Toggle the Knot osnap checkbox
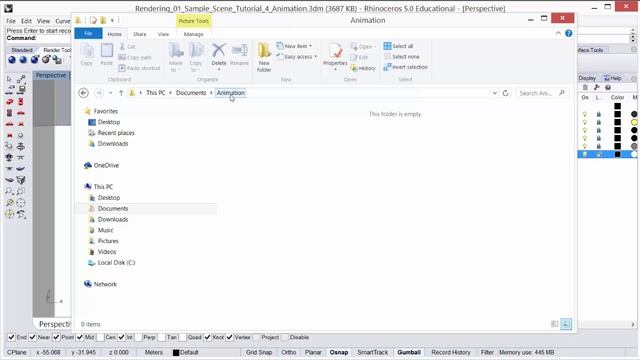 tap(208, 337)
